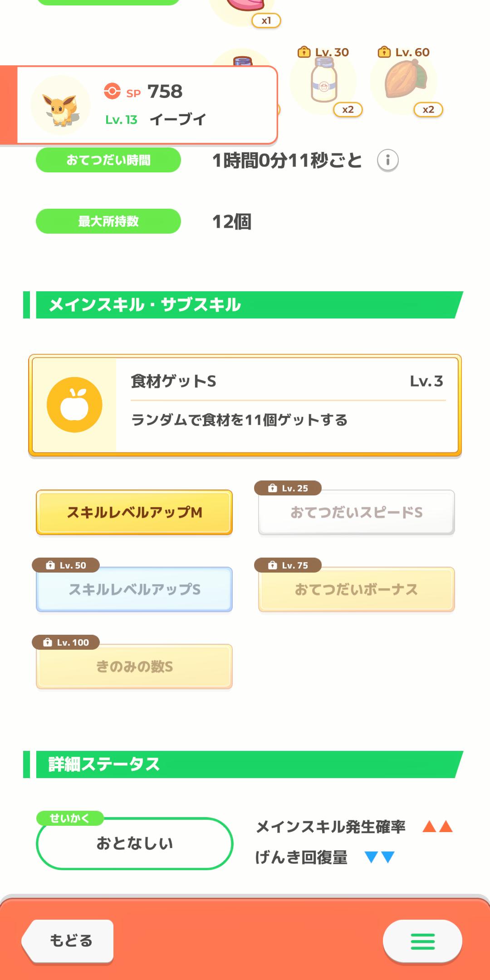The width and height of the screenshot is (490, 980).
Task: Open the hamburger menu button
Action: [422, 941]
